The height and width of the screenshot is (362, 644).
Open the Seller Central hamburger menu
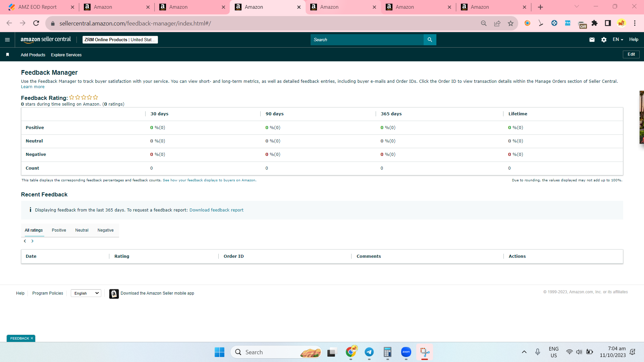[x=7, y=40]
